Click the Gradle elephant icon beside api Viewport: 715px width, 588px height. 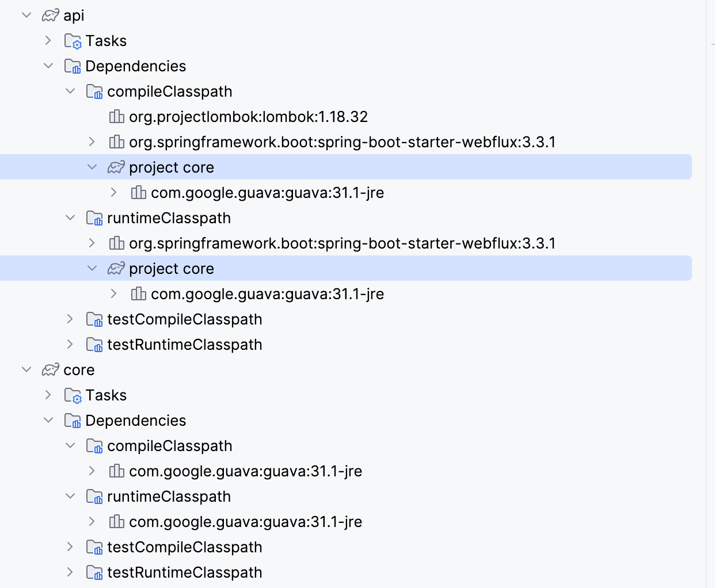(x=51, y=16)
